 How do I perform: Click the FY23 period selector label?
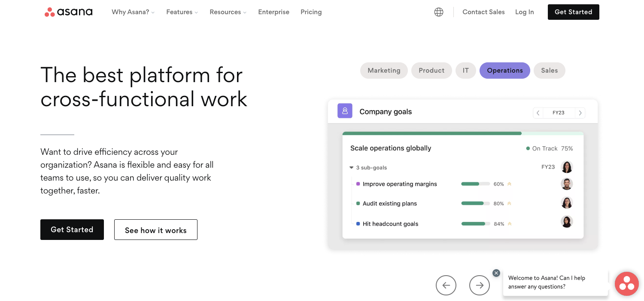coord(559,113)
